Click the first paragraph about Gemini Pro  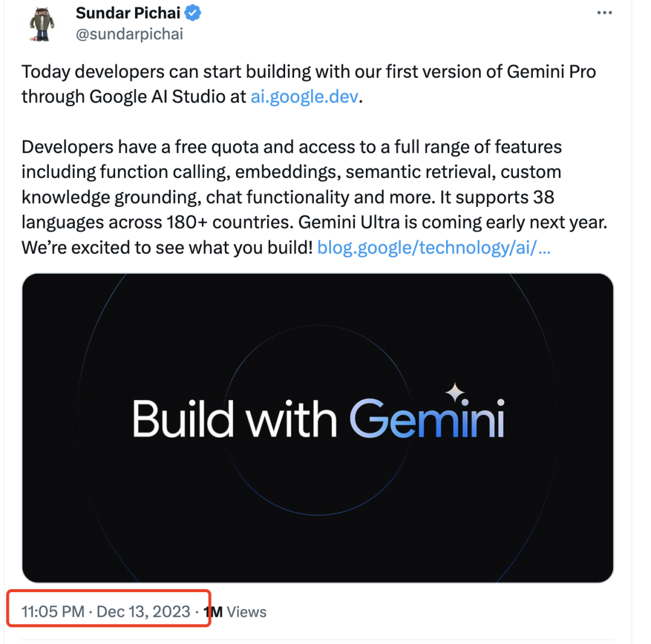click(x=308, y=72)
